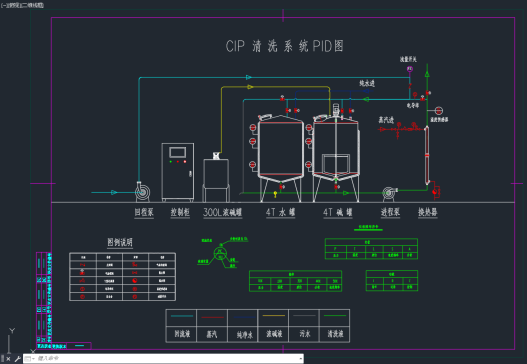Select the 4T 水罐 label

(x=280, y=212)
